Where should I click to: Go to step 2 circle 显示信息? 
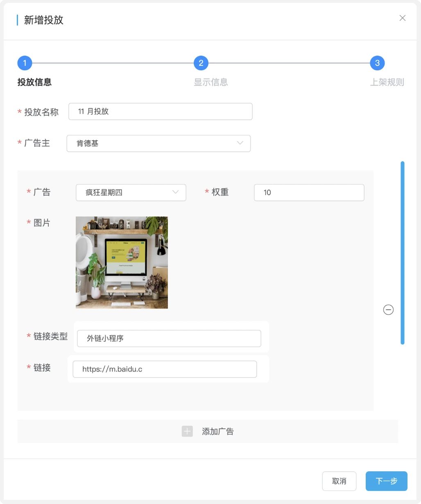click(x=201, y=63)
